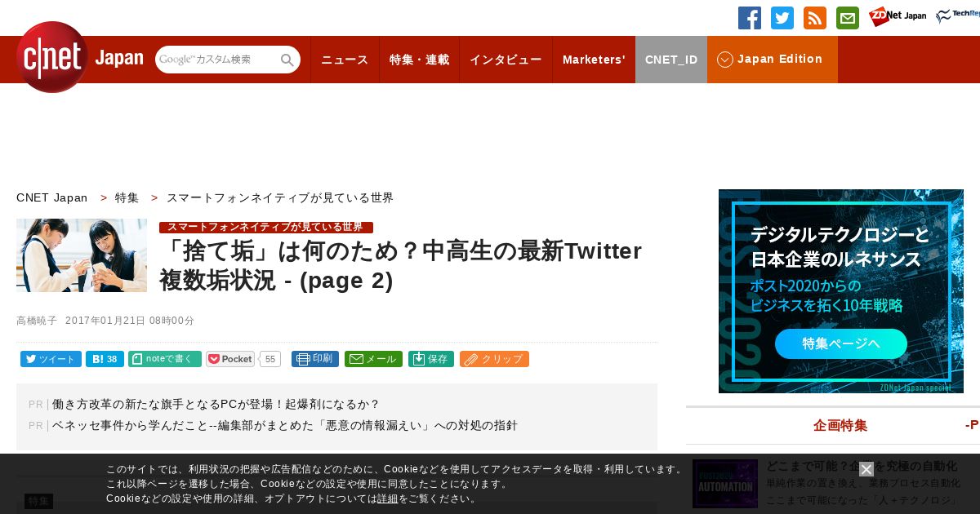The height and width of the screenshot is (514, 980).
Task: Open the RSS feed icon
Action: pyautogui.click(x=815, y=18)
